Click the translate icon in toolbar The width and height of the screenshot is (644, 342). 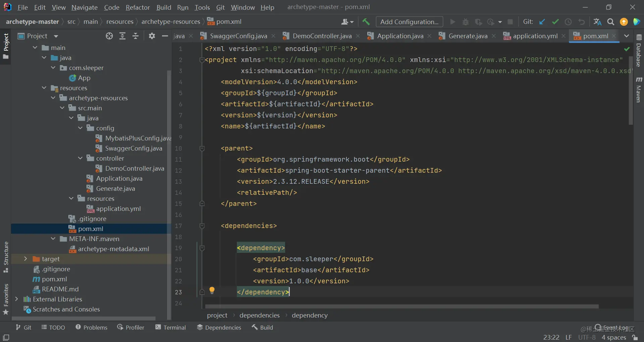[597, 22]
